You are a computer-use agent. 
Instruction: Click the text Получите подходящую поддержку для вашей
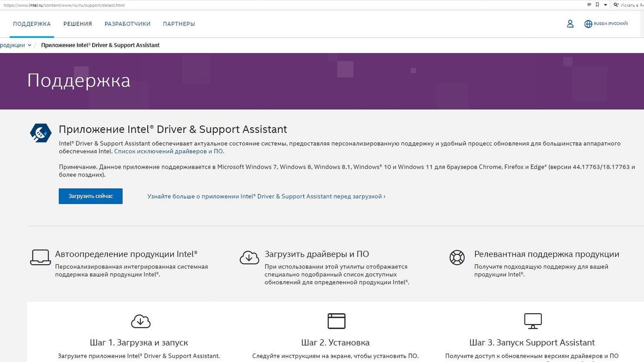click(x=541, y=271)
